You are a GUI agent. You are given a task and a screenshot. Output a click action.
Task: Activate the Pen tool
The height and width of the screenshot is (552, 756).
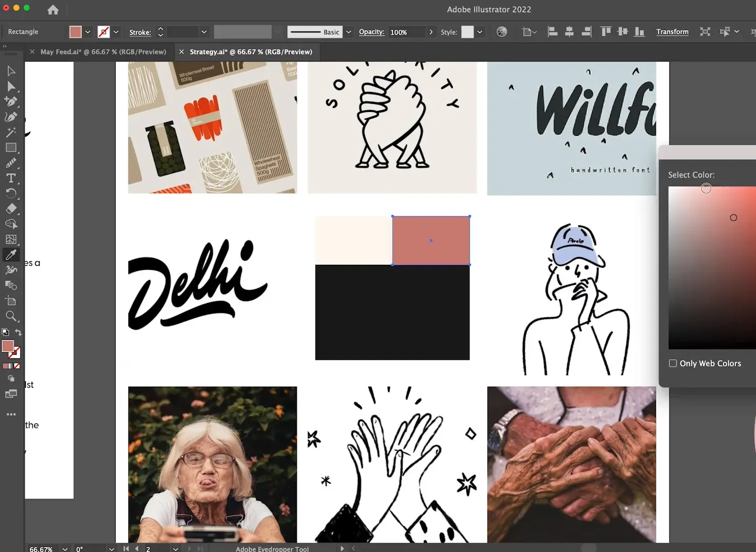(x=11, y=101)
